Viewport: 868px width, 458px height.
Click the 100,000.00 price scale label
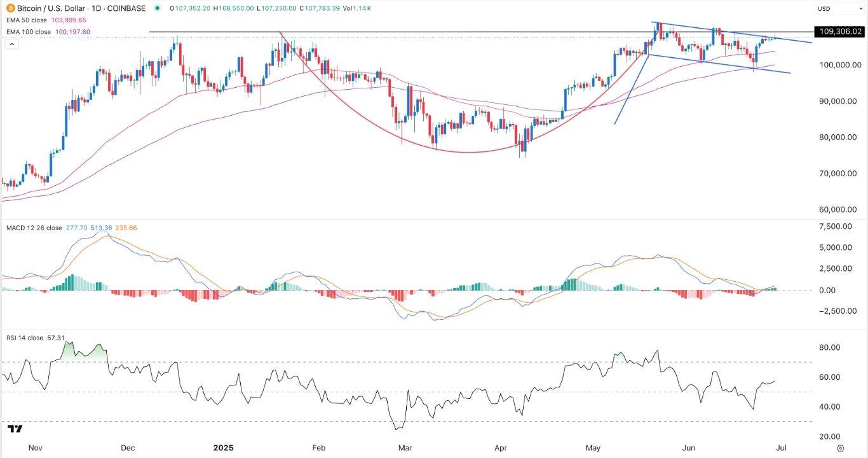click(839, 65)
